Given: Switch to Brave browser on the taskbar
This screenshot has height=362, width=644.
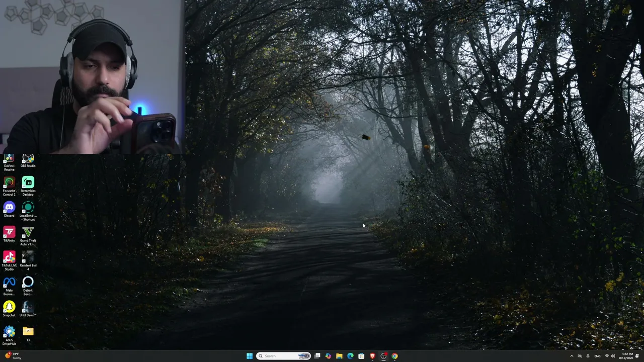Looking at the screenshot, I should [x=372, y=356].
